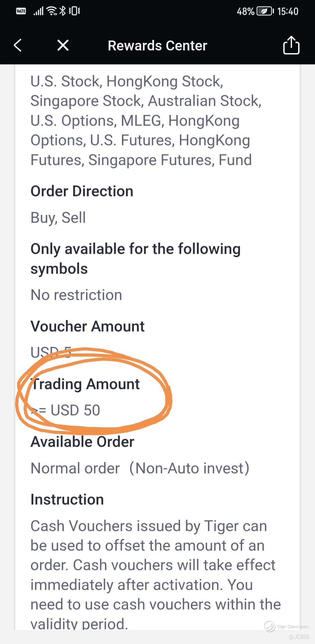Tap the cellular signal bars icon
315x644 pixels.
click(38, 11)
